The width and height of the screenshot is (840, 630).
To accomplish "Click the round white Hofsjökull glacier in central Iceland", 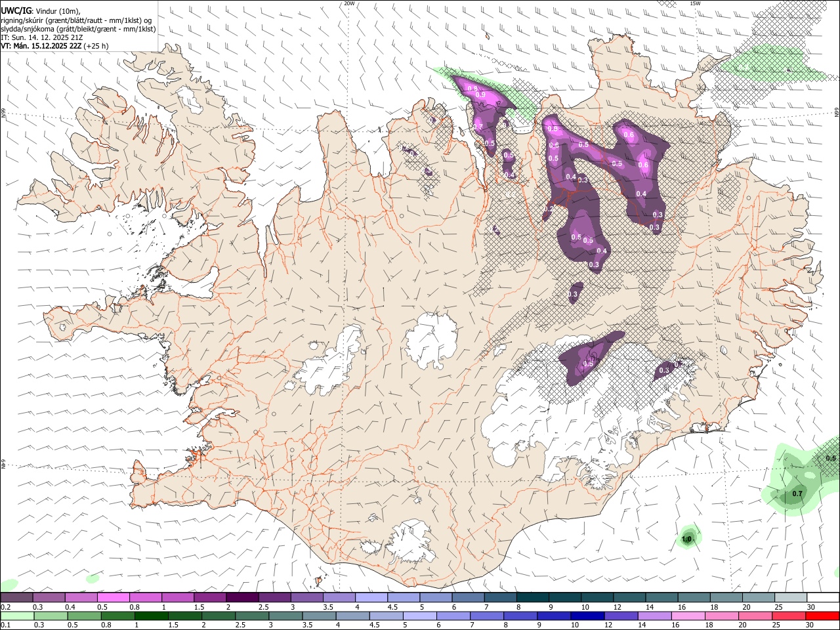I will [x=431, y=340].
